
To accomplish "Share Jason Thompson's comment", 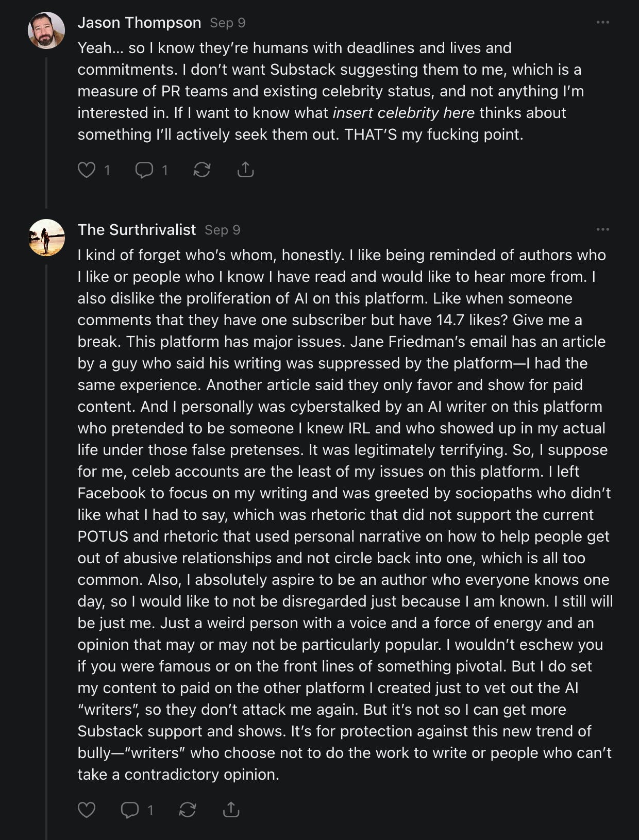I will click(x=245, y=170).
